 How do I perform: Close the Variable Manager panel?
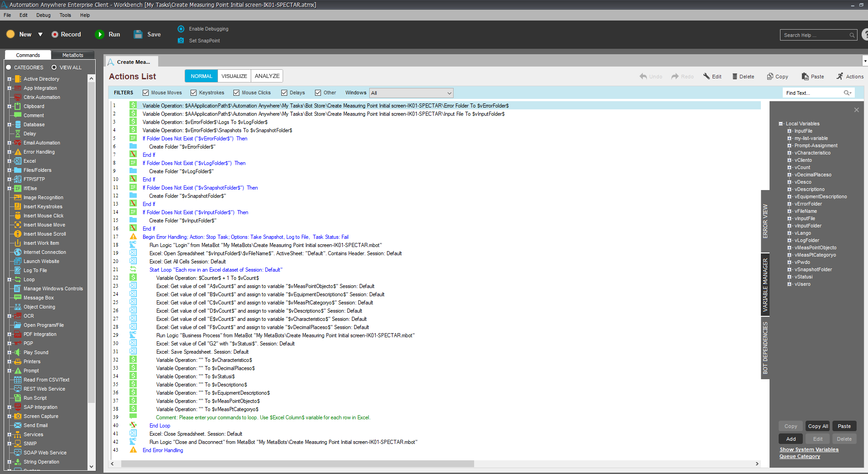pos(856,110)
